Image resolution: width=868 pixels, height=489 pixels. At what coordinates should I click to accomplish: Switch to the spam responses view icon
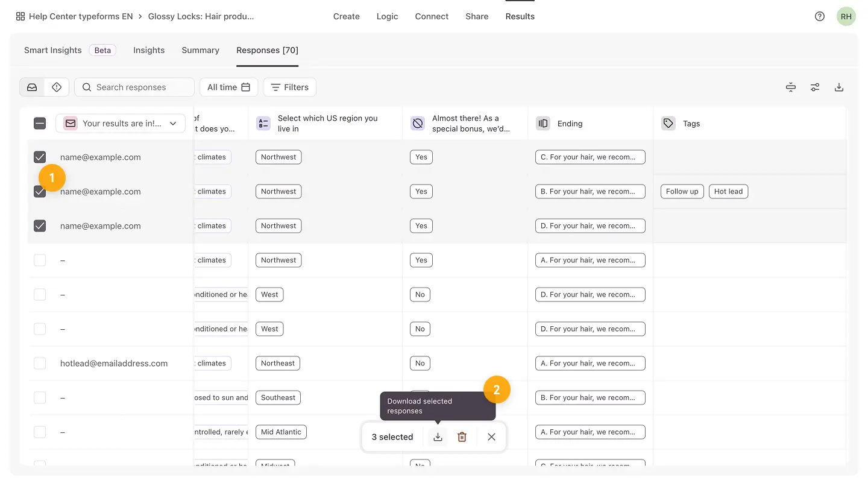click(57, 87)
